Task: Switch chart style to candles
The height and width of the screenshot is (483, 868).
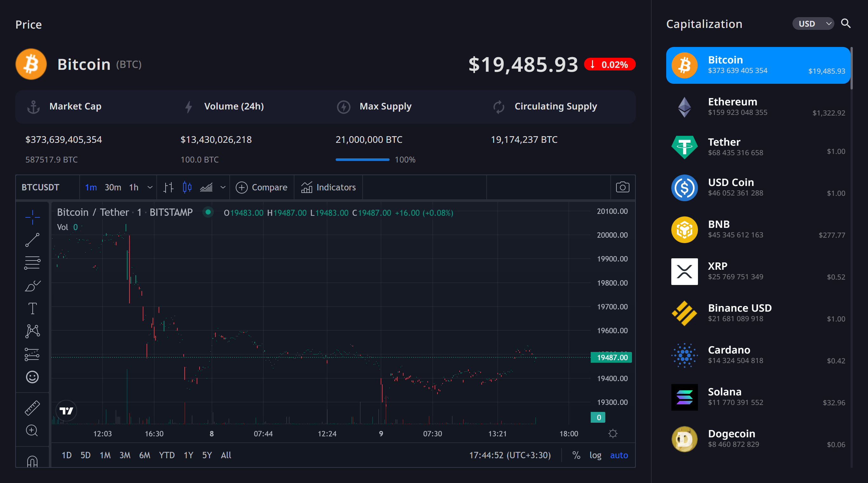Action: click(187, 187)
